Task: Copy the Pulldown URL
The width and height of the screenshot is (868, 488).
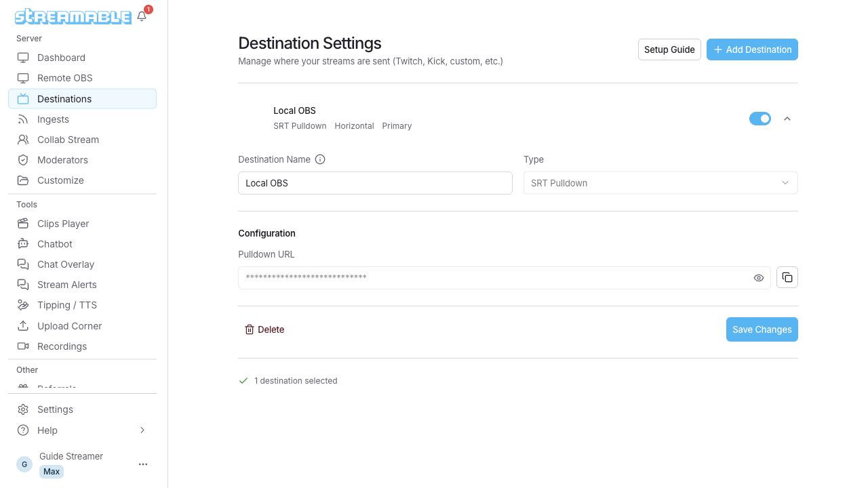Action: [x=787, y=277]
